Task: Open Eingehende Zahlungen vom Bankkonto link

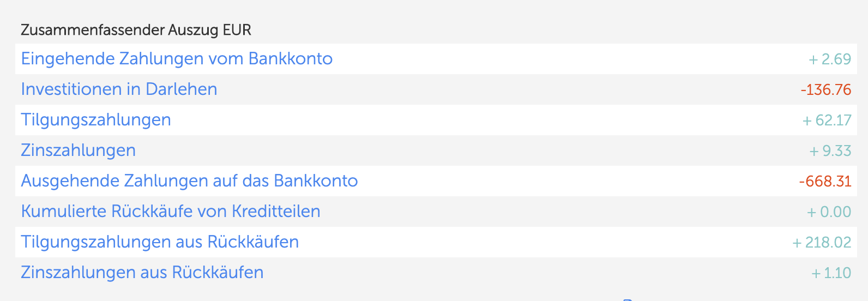Action: coord(177,59)
